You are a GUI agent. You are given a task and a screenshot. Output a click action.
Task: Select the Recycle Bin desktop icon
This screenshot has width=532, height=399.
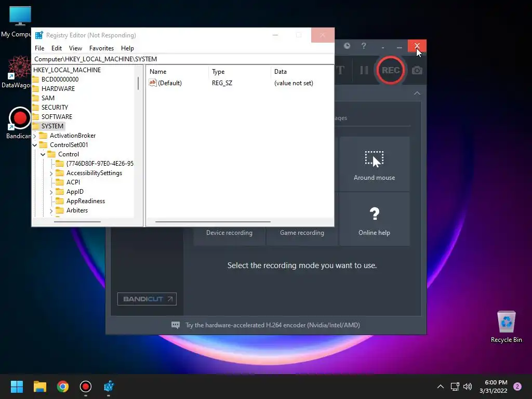[x=506, y=327]
